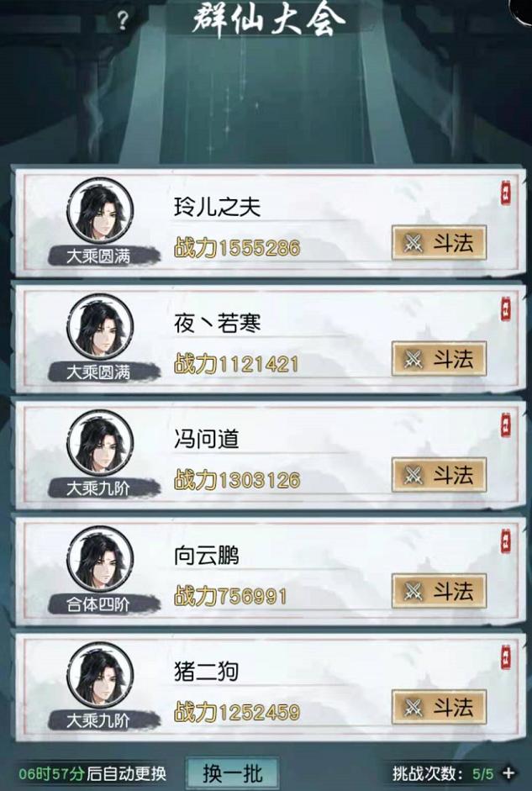Open 向云鹏 avatar portrait
This screenshot has width=532, height=791.
[x=101, y=558]
